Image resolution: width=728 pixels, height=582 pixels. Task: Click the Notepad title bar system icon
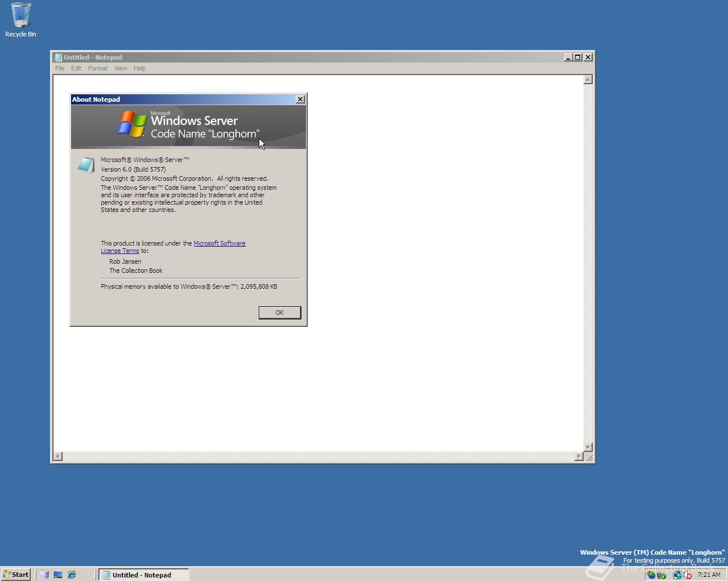57,57
